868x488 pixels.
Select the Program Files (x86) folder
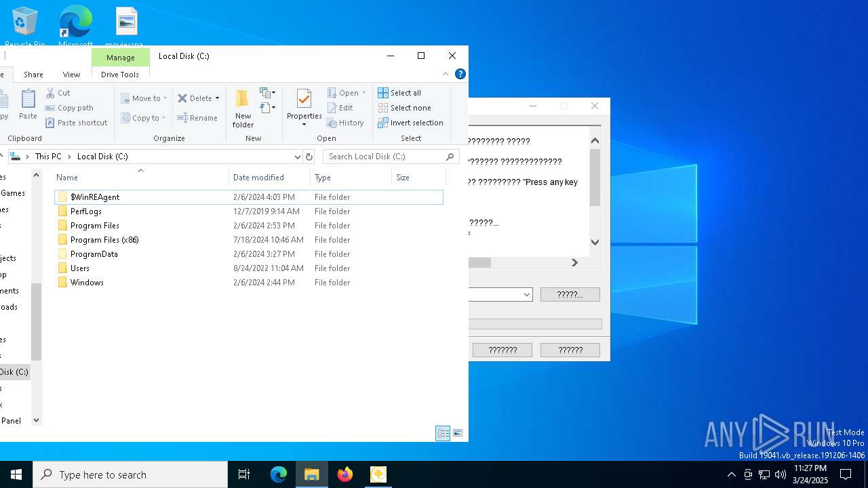coord(249,240)
